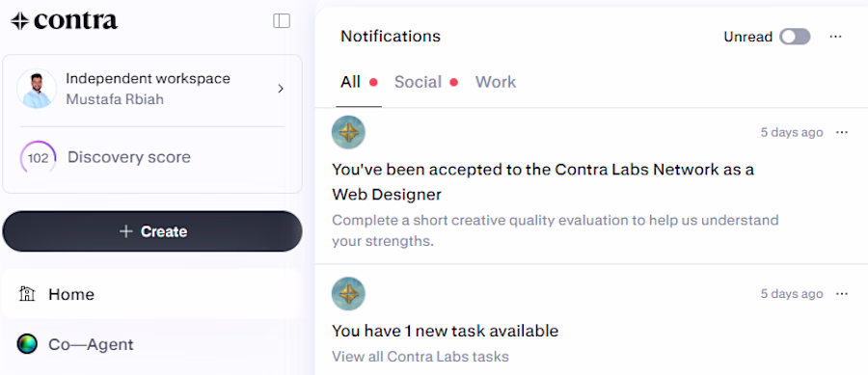Open options for Contra Labs acceptance notification
The width and height of the screenshot is (868, 375).
(842, 132)
